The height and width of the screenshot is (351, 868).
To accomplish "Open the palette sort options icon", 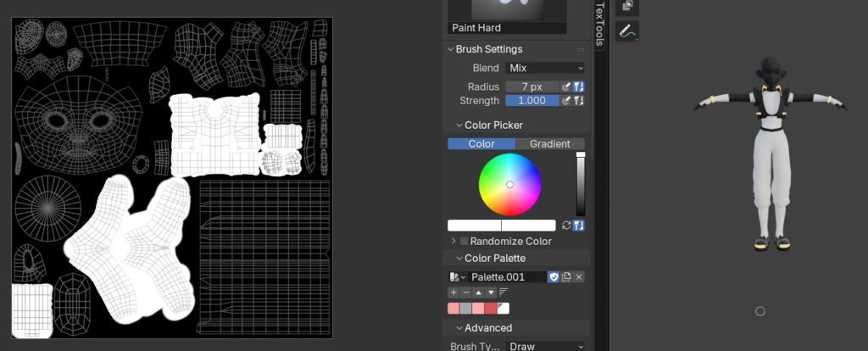I will point(503,292).
